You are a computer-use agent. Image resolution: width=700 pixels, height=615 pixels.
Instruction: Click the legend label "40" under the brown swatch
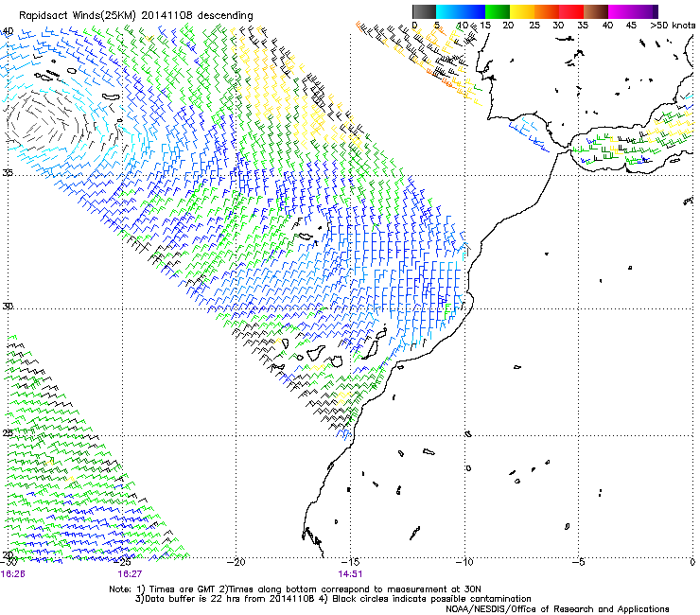[x=607, y=26]
